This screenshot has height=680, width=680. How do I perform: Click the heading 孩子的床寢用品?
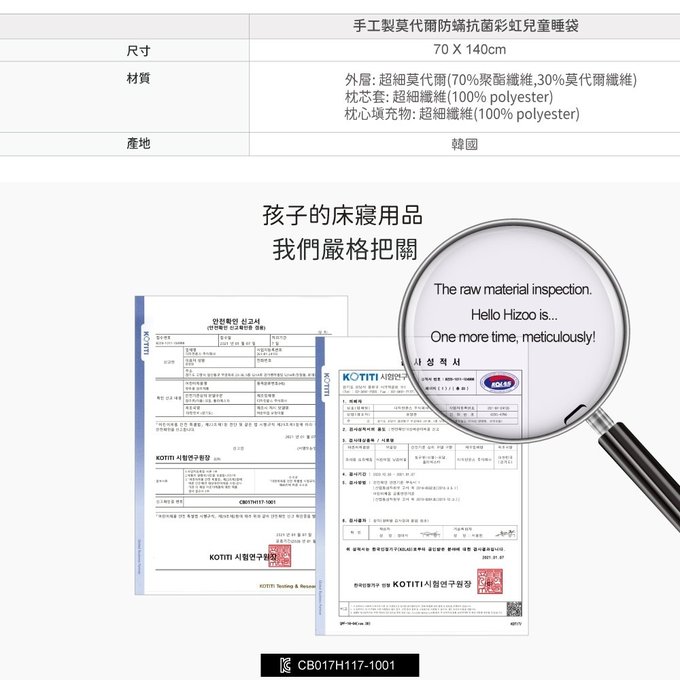click(x=342, y=215)
